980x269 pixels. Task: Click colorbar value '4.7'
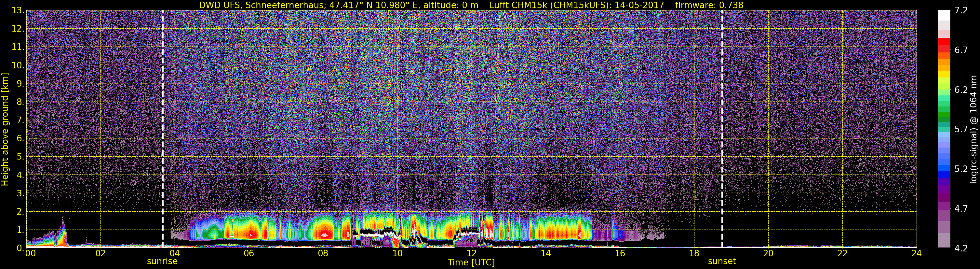pyautogui.click(x=961, y=208)
